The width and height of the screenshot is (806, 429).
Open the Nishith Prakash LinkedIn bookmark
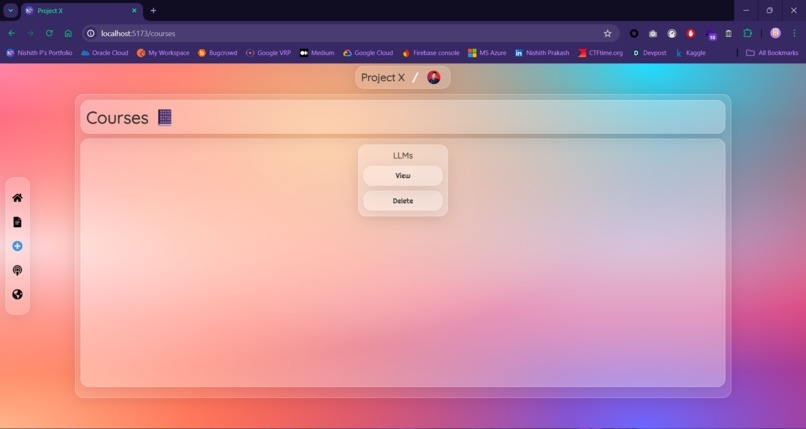point(542,53)
